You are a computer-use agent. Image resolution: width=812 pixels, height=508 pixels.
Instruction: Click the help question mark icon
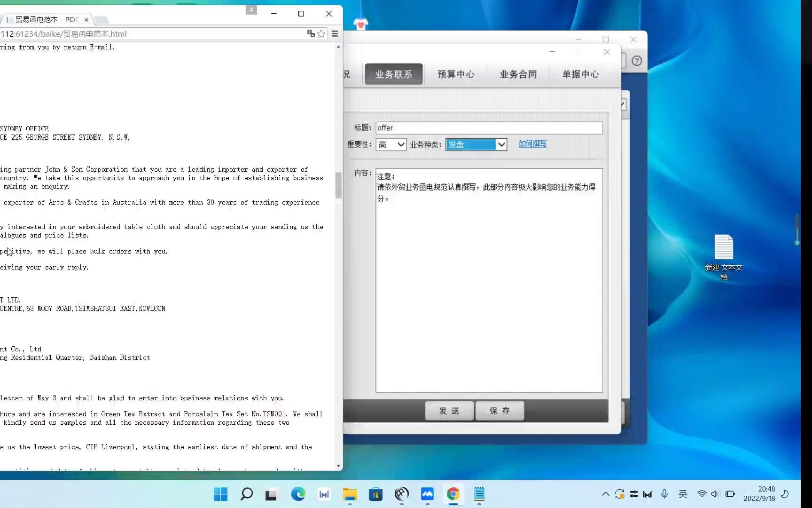pos(637,61)
